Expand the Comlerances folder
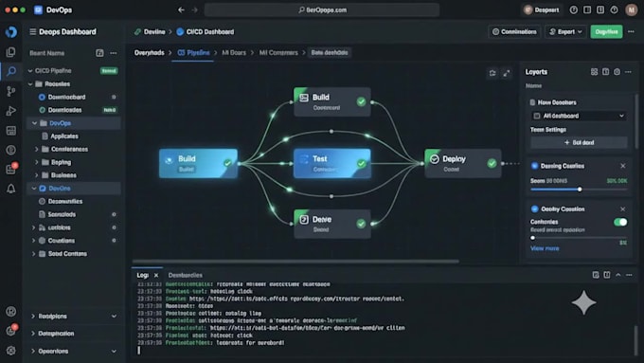This screenshot has height=363, width=644. click(x=36, y=149)
